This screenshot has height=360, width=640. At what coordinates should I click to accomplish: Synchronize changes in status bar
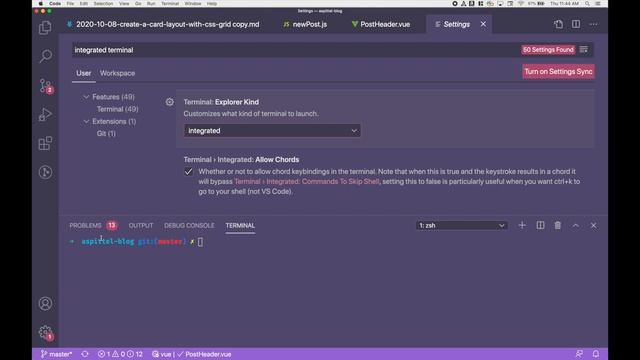[85, 354]
